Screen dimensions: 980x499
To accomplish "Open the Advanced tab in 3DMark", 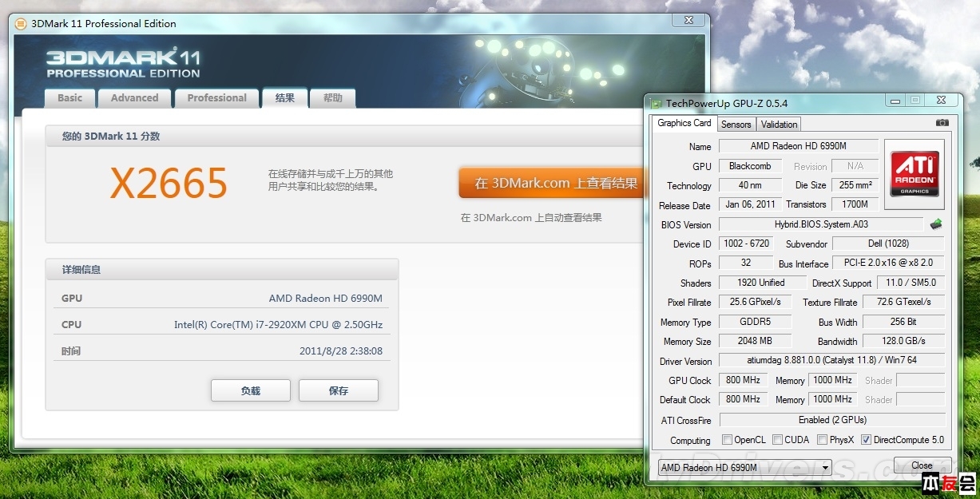I will point(134,98).
